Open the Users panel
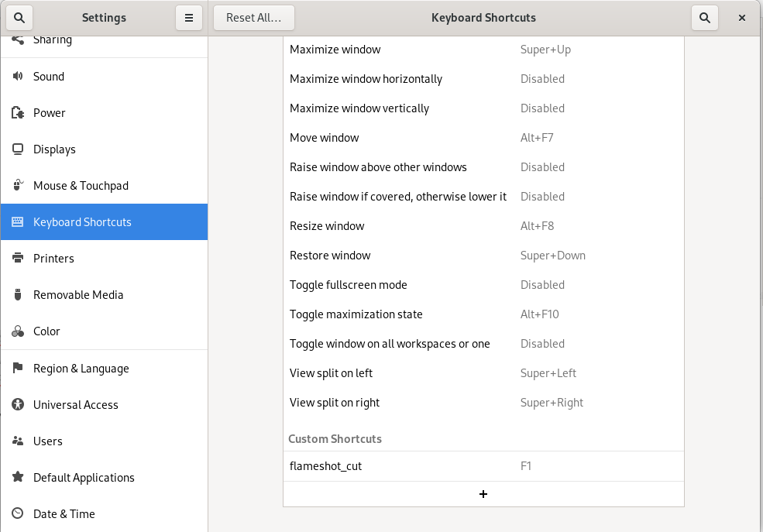 47,441
